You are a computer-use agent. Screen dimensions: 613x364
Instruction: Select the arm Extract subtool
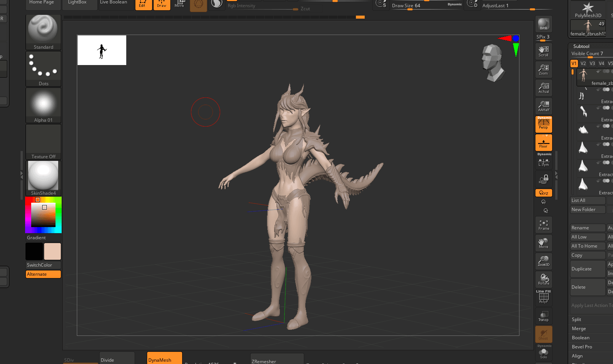595,114
